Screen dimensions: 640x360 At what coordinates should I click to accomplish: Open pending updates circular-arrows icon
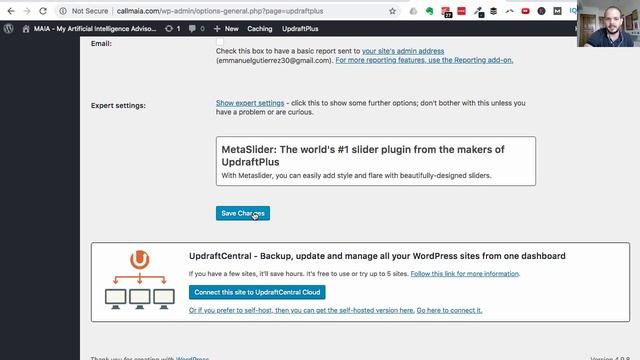[169, 29]
